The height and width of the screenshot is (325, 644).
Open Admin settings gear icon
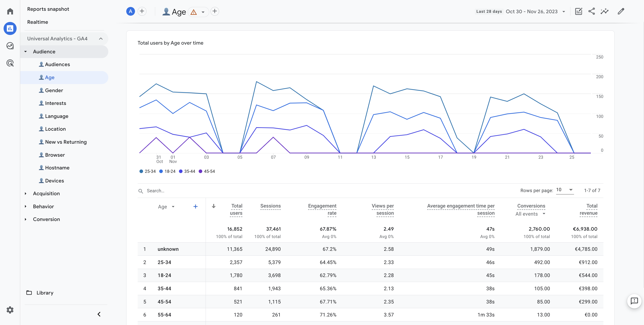pos(10,310)
